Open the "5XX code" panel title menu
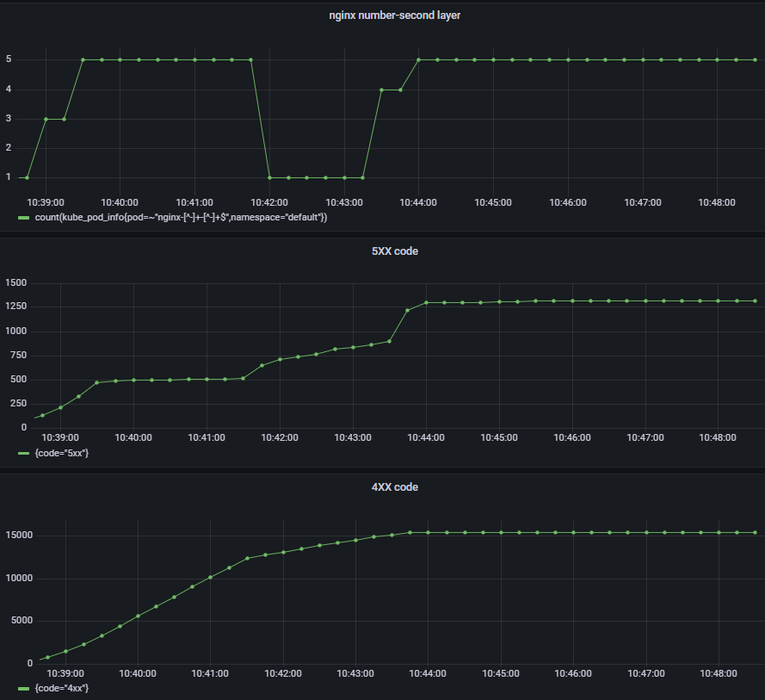Image resolution: width=765 pixels, height=700 pixels. pos(382,251)
